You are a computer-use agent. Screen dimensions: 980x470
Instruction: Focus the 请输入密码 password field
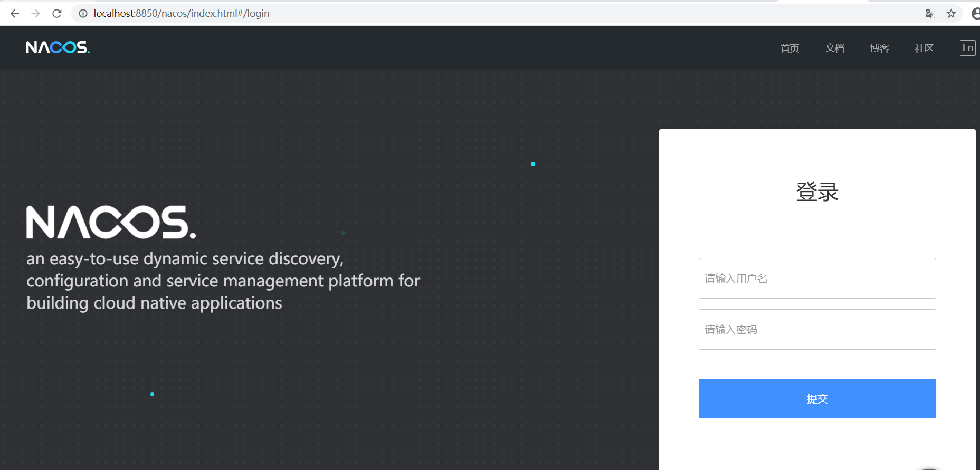click(x=817, y=329)
